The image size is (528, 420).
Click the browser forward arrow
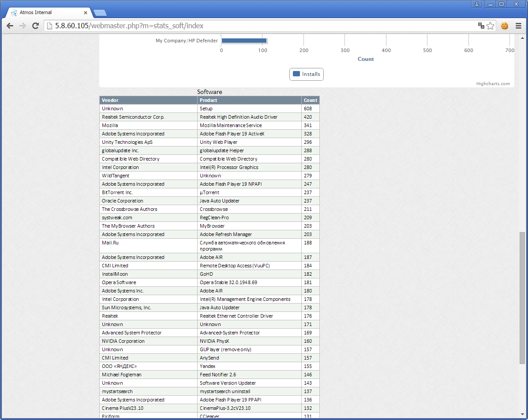click(x=22, y=26)
